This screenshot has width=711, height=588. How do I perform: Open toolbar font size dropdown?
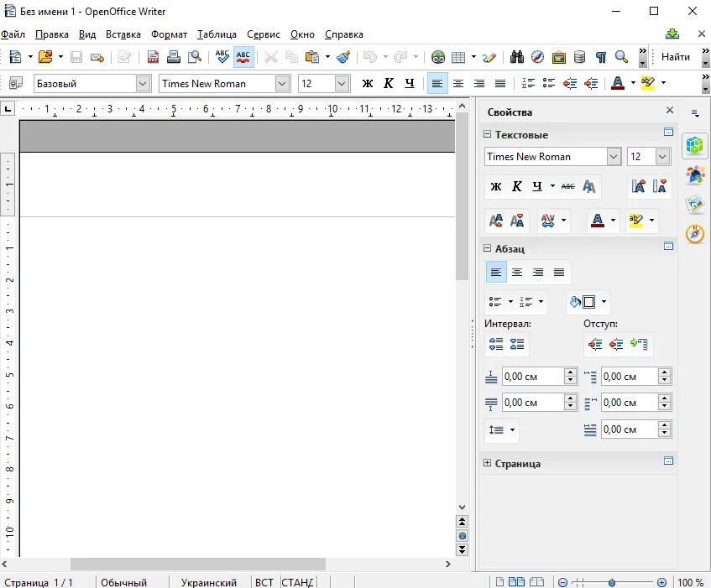[342, 83]
